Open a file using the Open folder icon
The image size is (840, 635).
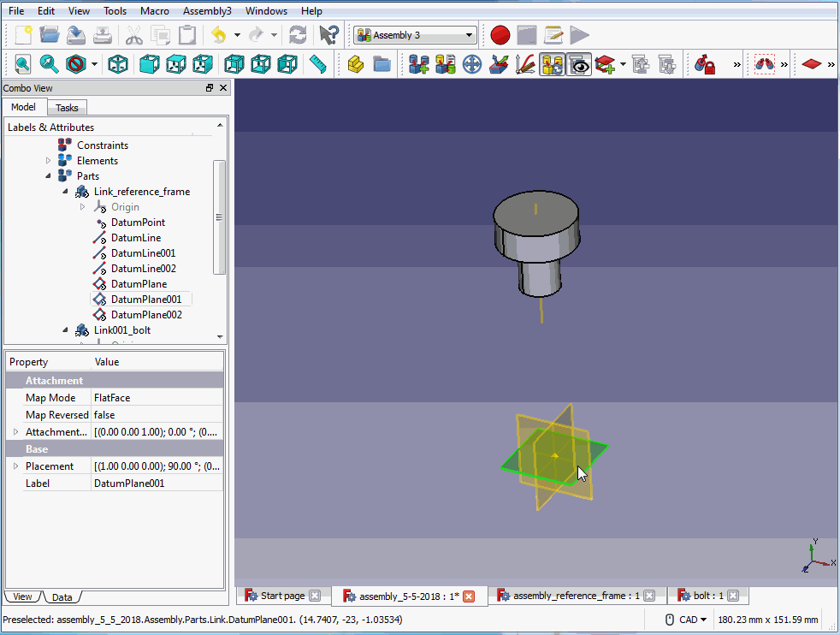50,35
